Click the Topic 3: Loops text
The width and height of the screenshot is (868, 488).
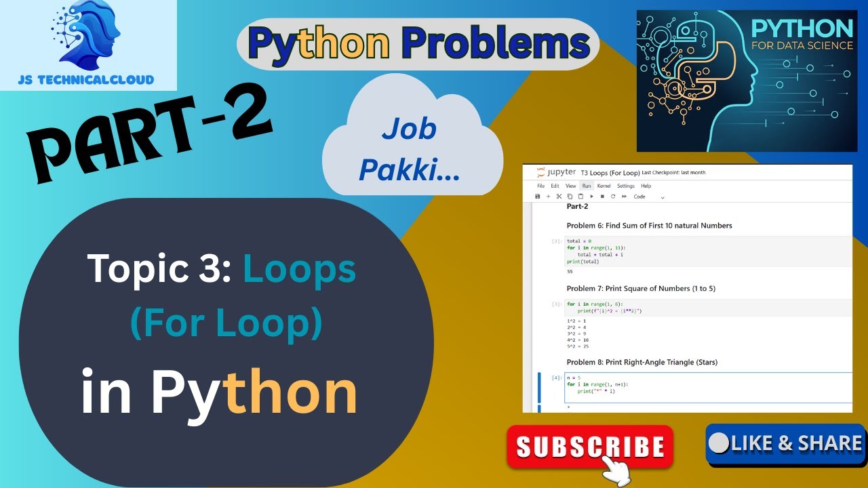[x=222, y=269]
